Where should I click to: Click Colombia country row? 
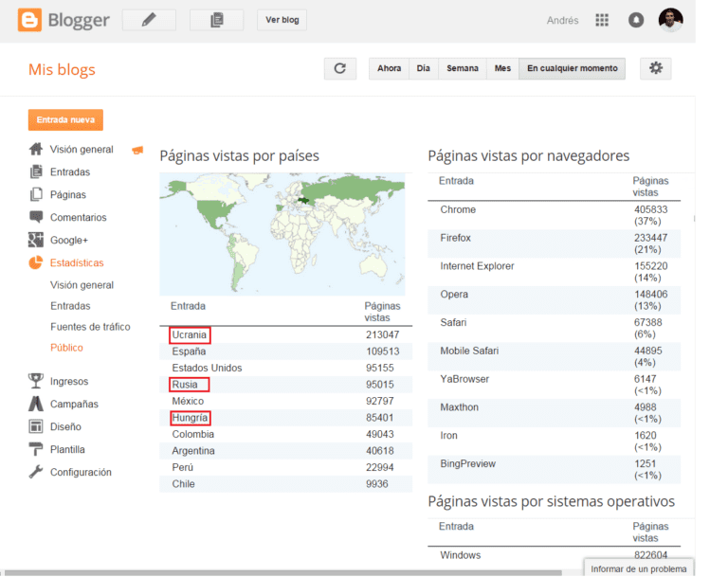tap(286, 434)
